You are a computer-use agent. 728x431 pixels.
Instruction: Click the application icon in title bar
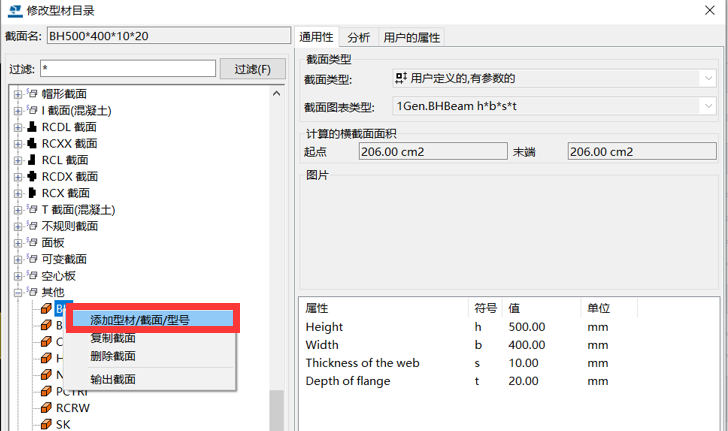[x=14, y=10]
